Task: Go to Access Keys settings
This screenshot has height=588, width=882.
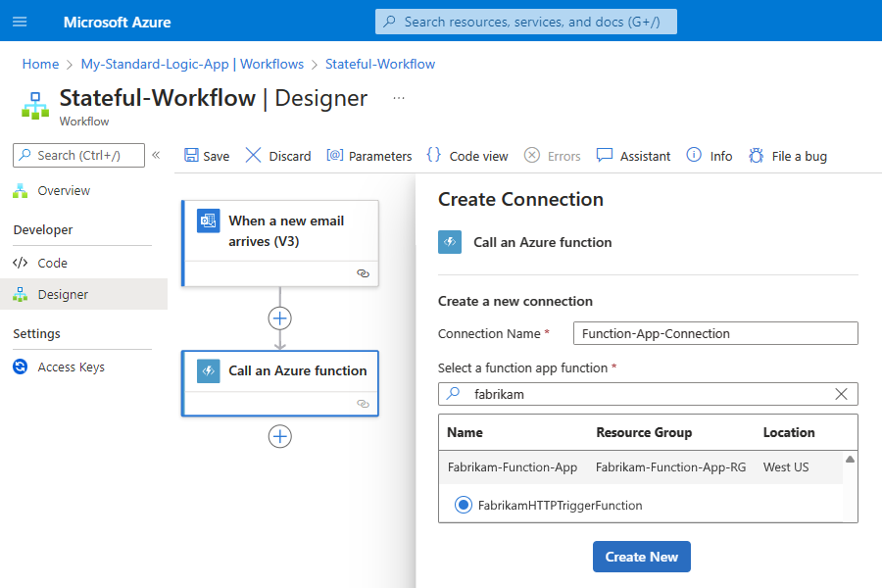Action: [x=71, y=367]
